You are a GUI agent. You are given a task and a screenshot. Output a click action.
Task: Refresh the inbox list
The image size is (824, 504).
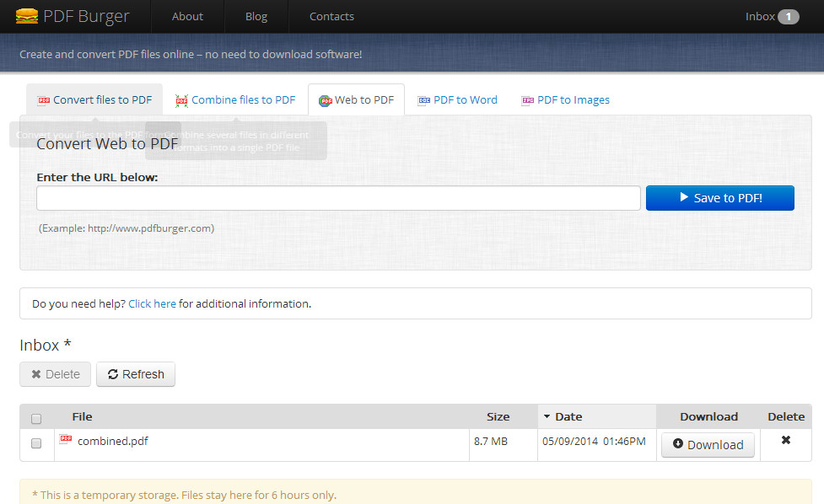click(x=136, y=374)
